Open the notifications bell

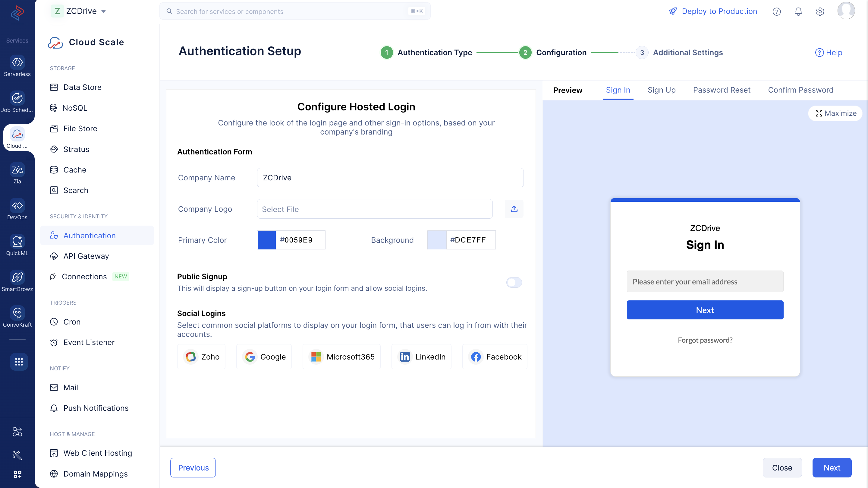point(798,11)
